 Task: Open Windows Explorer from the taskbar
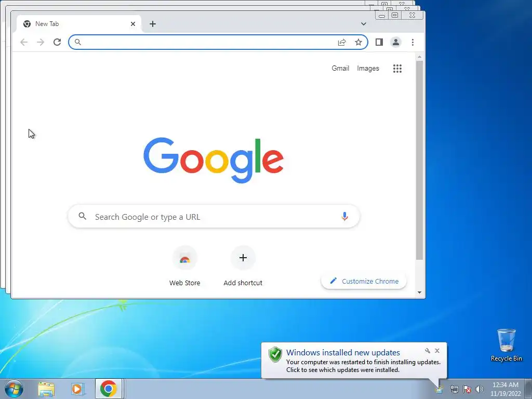tap(46, 389)
